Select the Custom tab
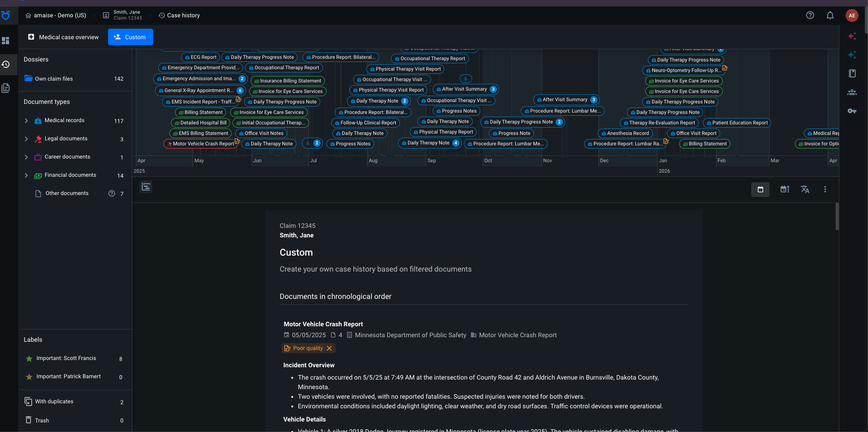868x432 pixels. pyautogui.click(x=130, y=37)
